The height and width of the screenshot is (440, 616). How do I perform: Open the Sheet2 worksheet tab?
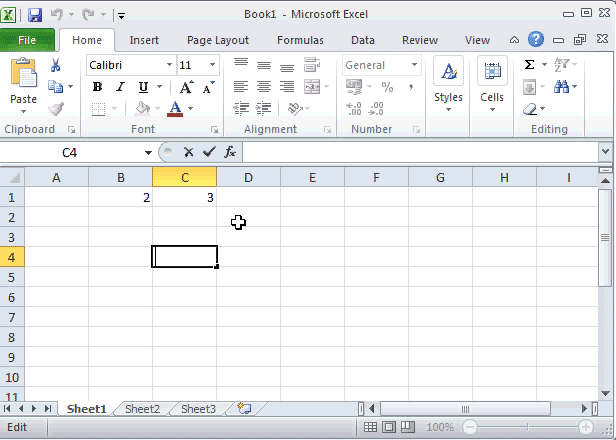[x=142, y=409]
